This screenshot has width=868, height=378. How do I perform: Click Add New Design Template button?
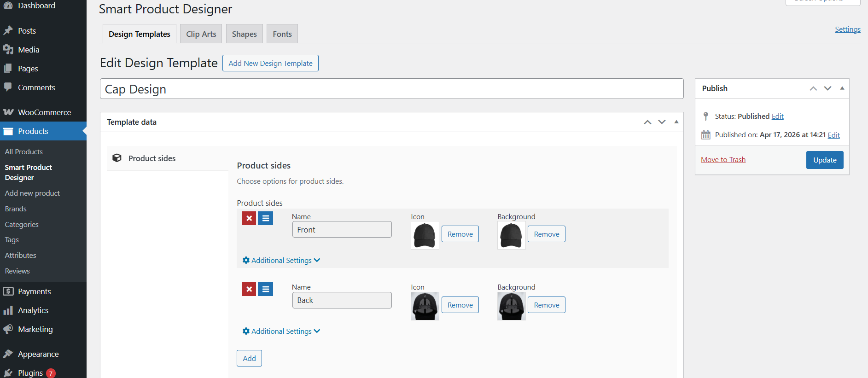tap(270, 63)
